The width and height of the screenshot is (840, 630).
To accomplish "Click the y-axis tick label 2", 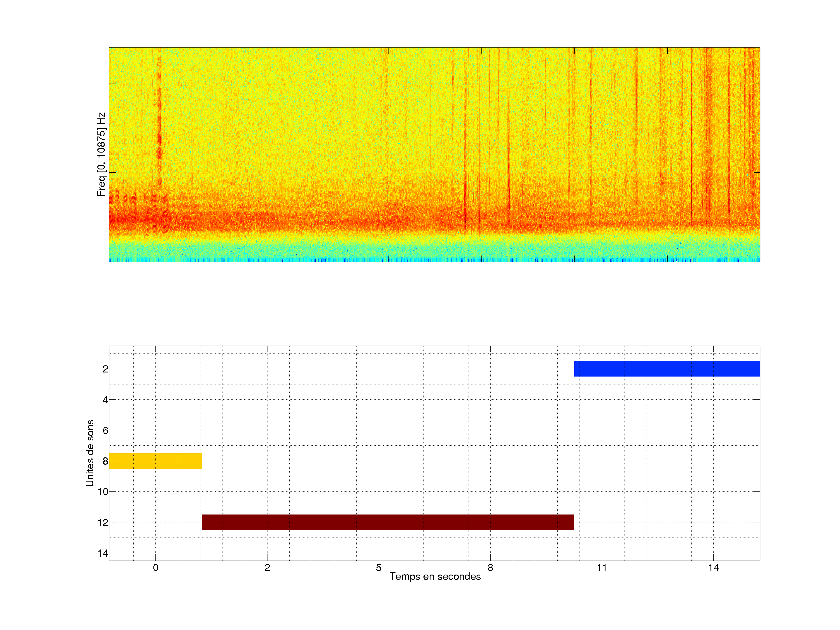I will [105, 369].
